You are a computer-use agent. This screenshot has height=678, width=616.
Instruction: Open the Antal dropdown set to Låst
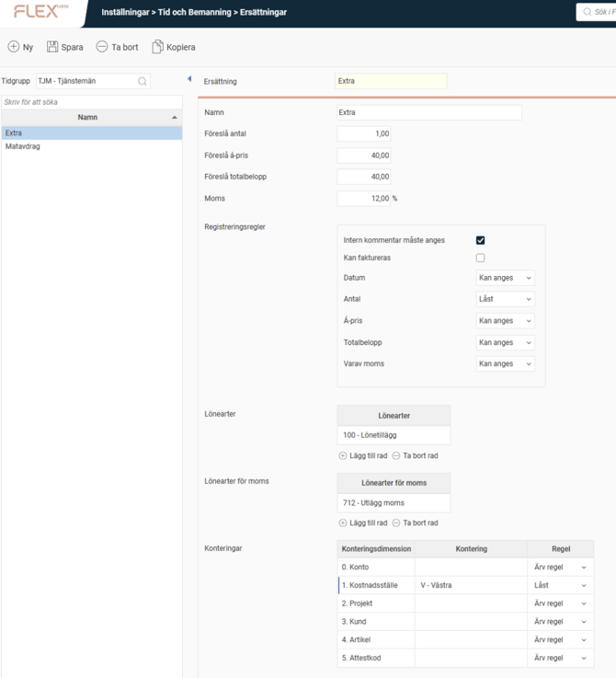pos(505,299)
